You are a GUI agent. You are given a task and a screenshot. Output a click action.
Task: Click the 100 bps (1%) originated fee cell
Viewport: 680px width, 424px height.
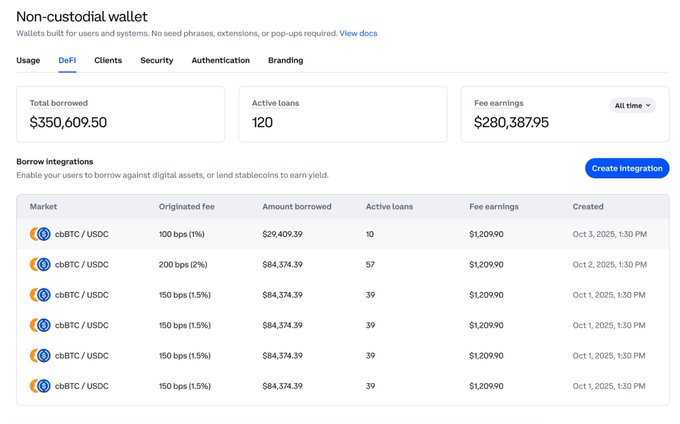(x=182, y=234)
